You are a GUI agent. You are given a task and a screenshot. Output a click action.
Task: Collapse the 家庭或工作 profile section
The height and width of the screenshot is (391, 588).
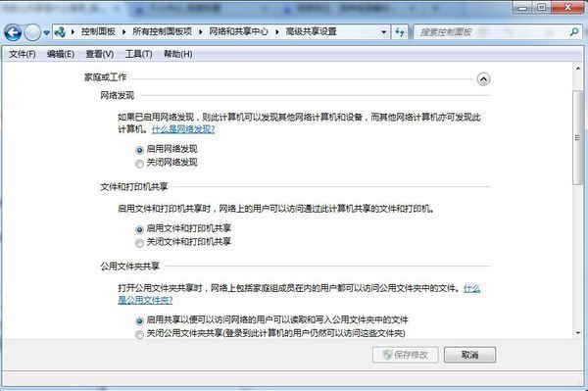coord(483,79)
